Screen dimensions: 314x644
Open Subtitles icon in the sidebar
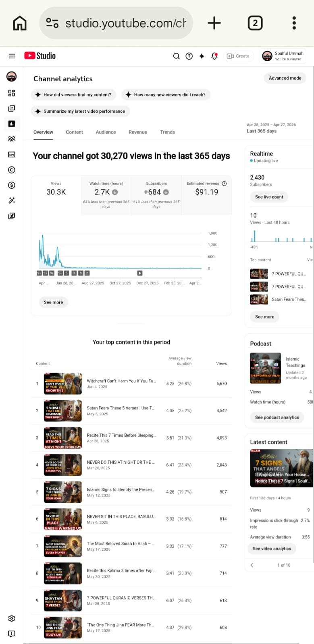[x=12, y=155]
